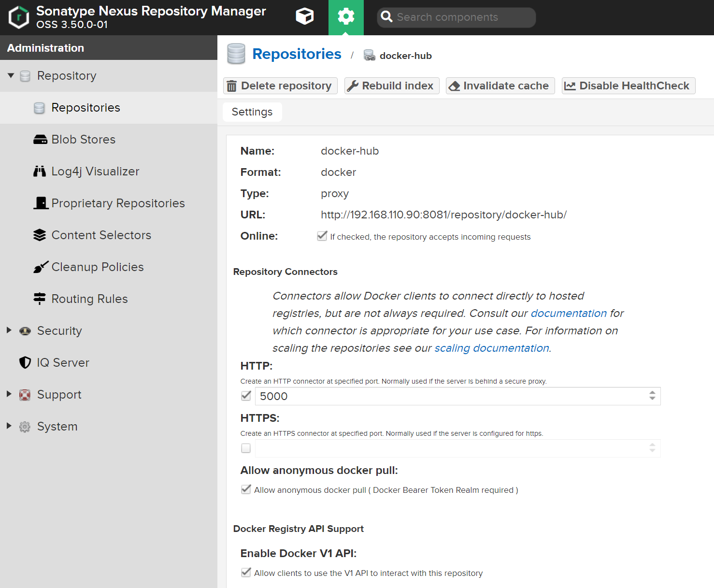Screen dimensions: 714x588
Task: Click the large Repositories database icon
Action: coord(236,54)
